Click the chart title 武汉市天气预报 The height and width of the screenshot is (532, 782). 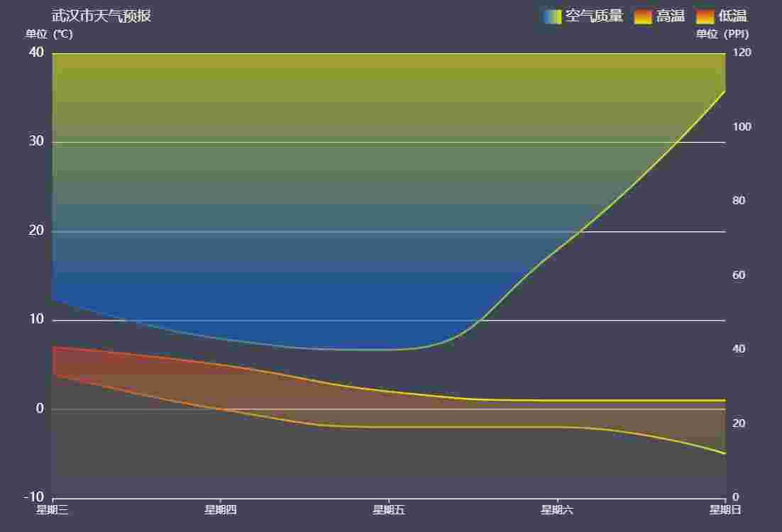[101, 16]
